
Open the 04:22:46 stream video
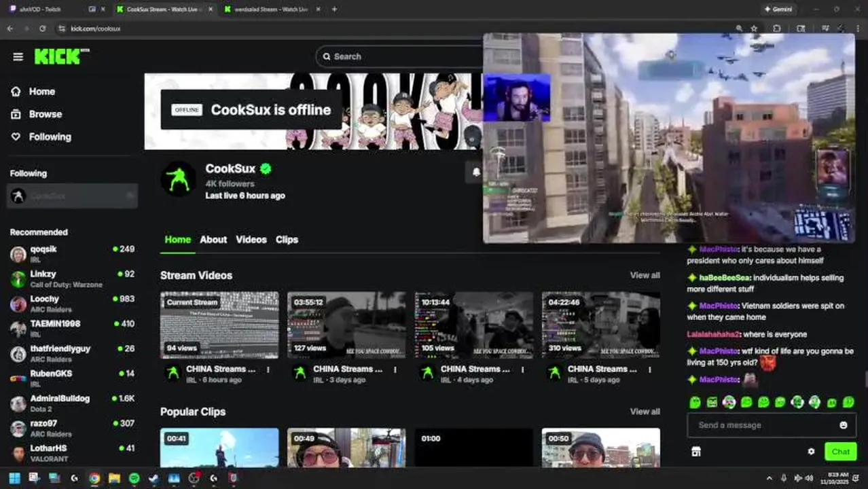tap(601, 325)
